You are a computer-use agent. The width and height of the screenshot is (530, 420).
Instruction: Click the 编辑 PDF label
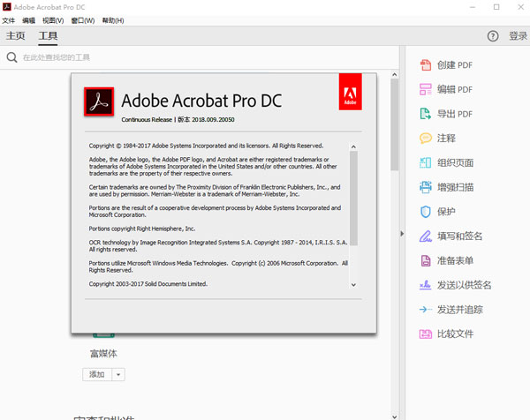click(455, 89)
